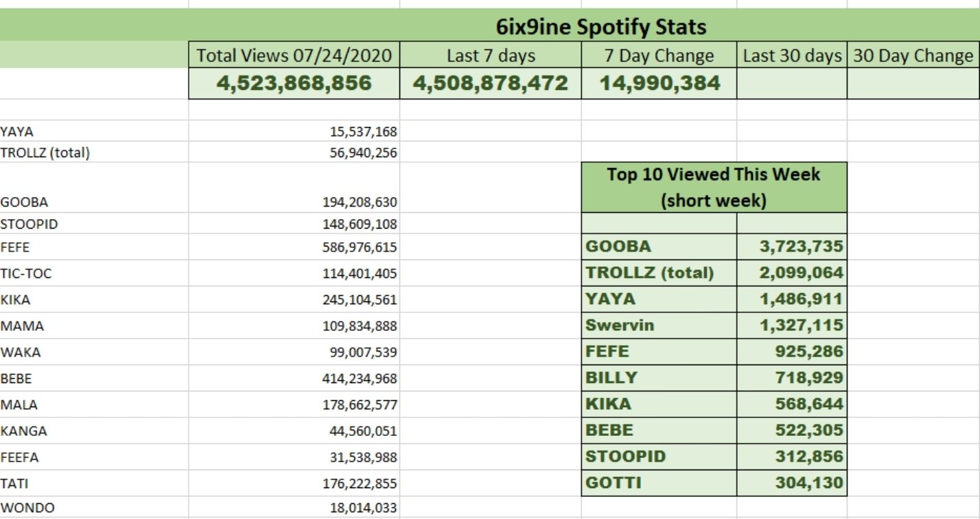Select the weekly value 1,486,911
The width and height of the screenshot is (980, 519).
coord(801,299)
